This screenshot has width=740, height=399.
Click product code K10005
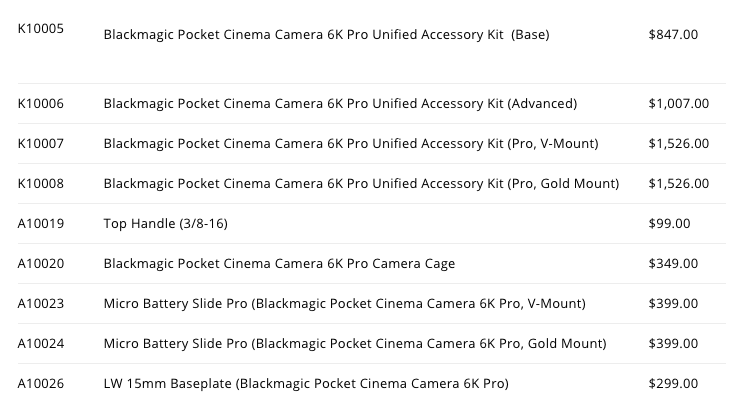[x=41, y=29]
